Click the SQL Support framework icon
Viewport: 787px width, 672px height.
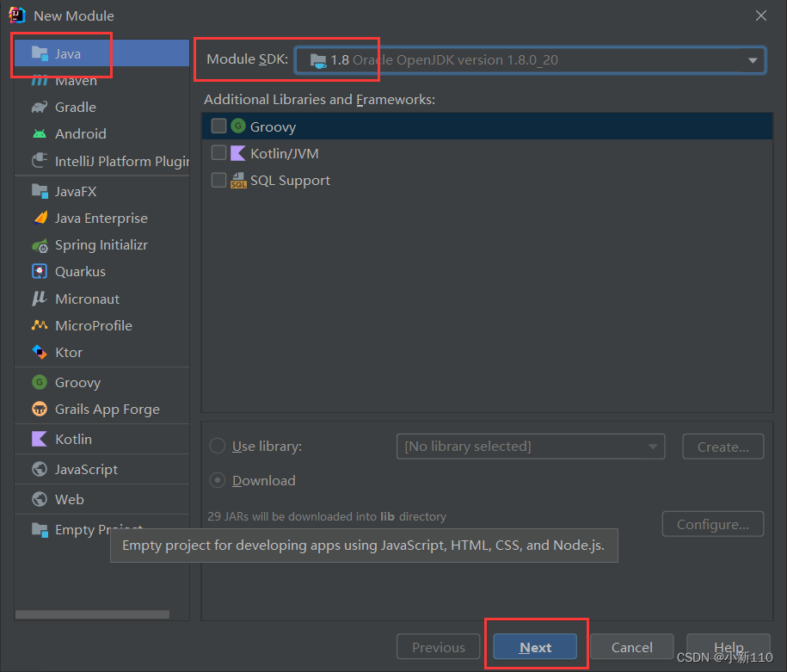pyautogui.click(x=238, y=180)
